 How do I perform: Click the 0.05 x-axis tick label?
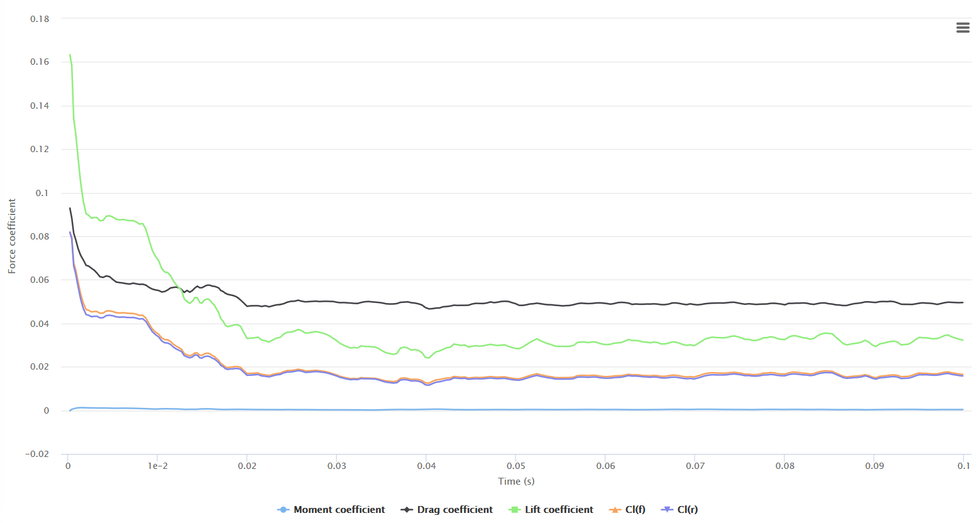516,466
